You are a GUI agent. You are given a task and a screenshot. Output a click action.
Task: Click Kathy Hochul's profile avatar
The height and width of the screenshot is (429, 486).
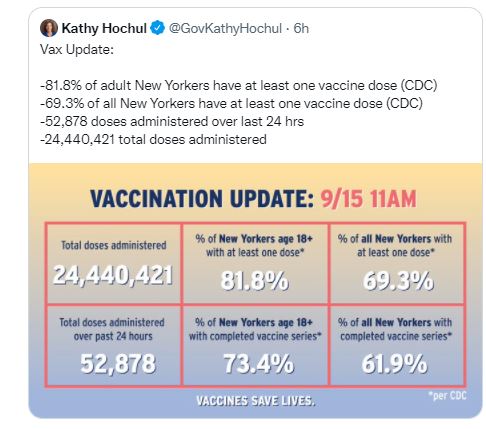pos(49,28)
